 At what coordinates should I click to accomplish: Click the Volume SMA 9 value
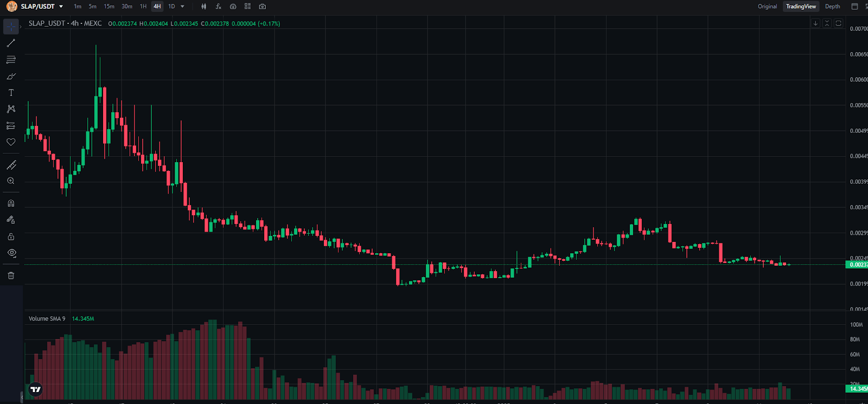[82, 318]
